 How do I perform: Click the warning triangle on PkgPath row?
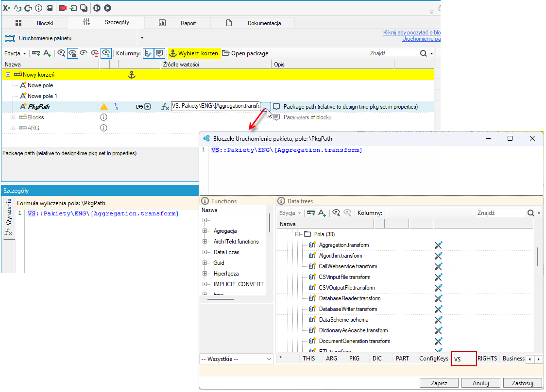pyautogui.click(x=104, y=107)
